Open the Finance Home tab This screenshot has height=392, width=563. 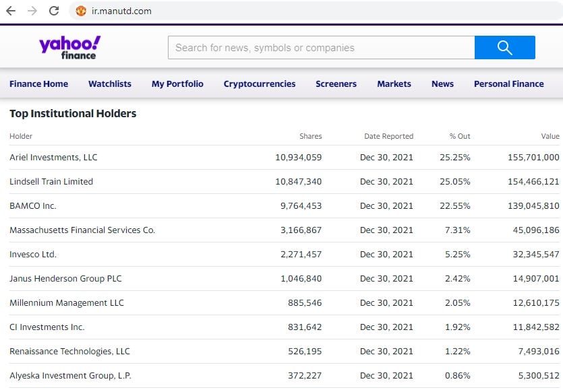coord(39,84)
